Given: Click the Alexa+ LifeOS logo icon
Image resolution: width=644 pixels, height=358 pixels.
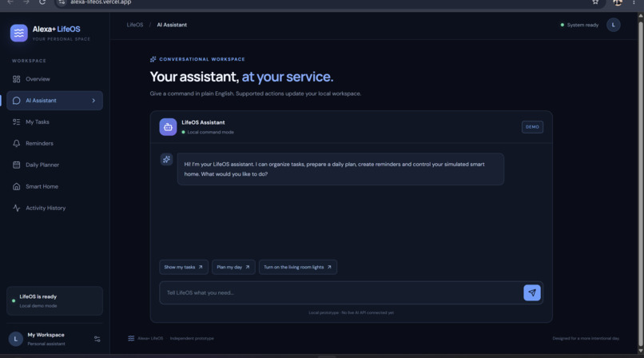Looking at the screenshot, I should 19,34.
